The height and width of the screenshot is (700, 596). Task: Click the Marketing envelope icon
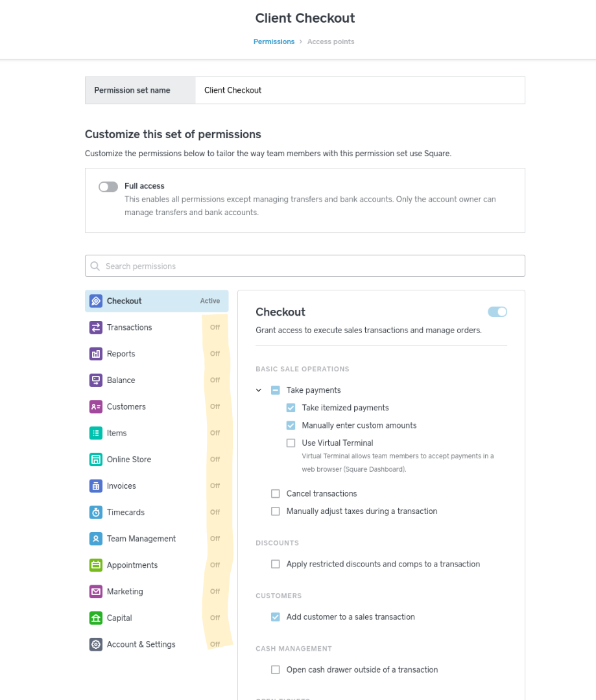(x=96, y=592)
